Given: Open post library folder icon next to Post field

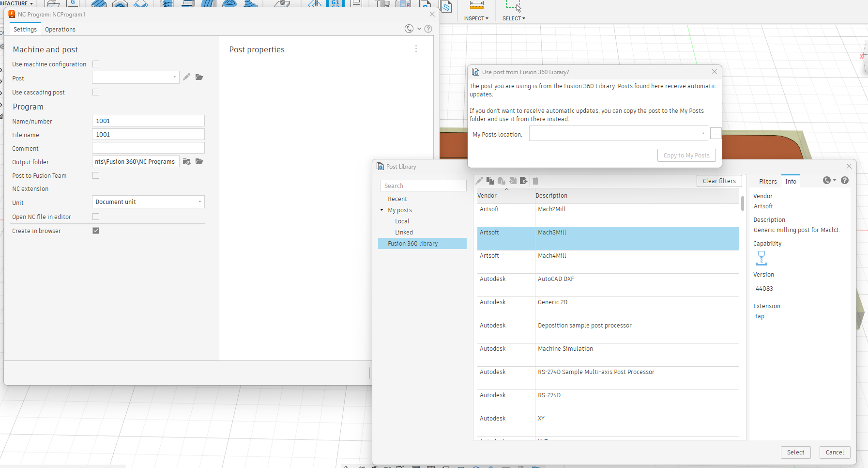Looking at the screenshot, I should coord(199,77).
